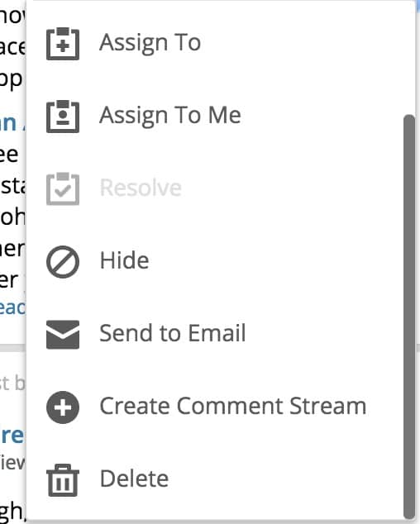The width and height of the screenshot is (420, 524).
Task: Click the grayed Resolve checkmark clipboard icon
Action: click(63, 188)
